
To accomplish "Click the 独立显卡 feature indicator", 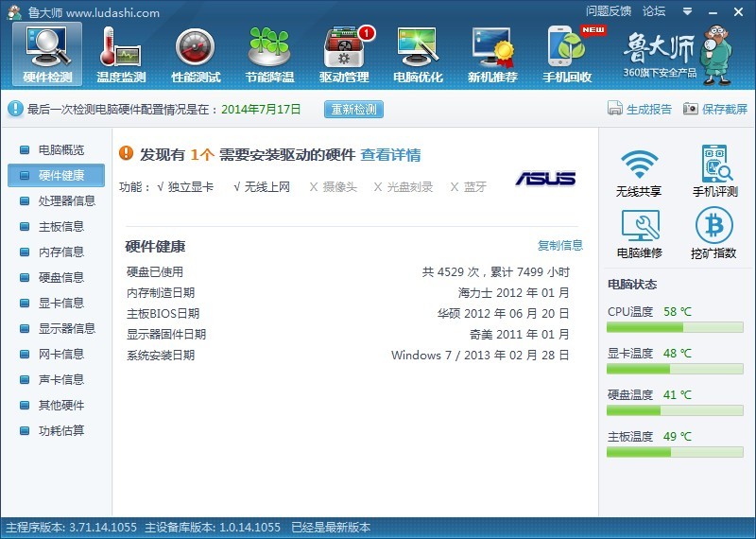I will [185, 186].
